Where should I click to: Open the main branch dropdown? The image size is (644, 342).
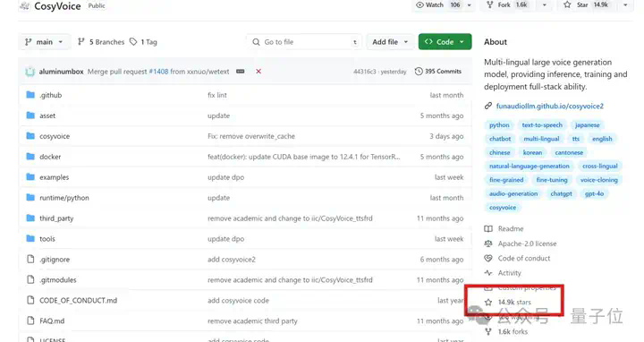pyautogui.click(x=44, y=41)
